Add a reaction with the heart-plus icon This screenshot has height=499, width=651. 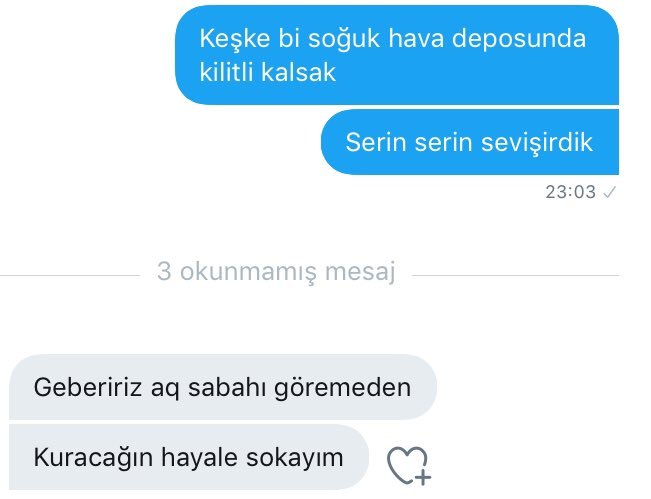click(x=409, y=466)
